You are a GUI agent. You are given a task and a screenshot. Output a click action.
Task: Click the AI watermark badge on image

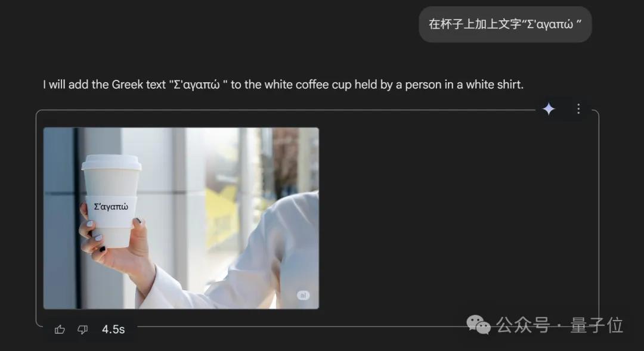pos(303,295)
